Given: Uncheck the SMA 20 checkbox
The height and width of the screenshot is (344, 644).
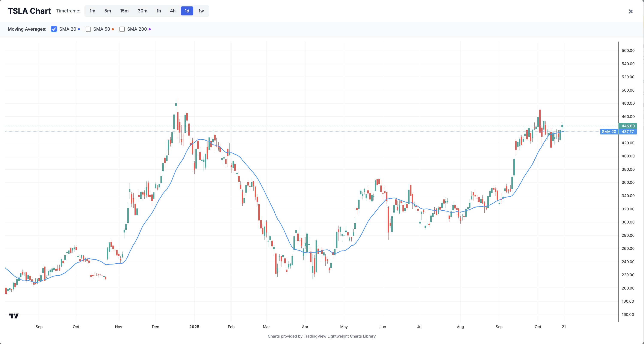Looking at the screenshot, I should pyautogui.click(x=54, y=29).
